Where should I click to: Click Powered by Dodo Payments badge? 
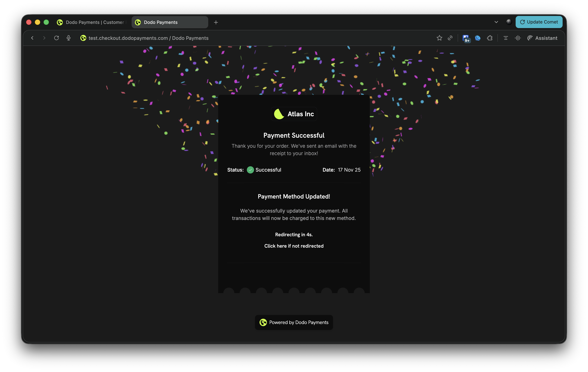click(x=294, y=322)
